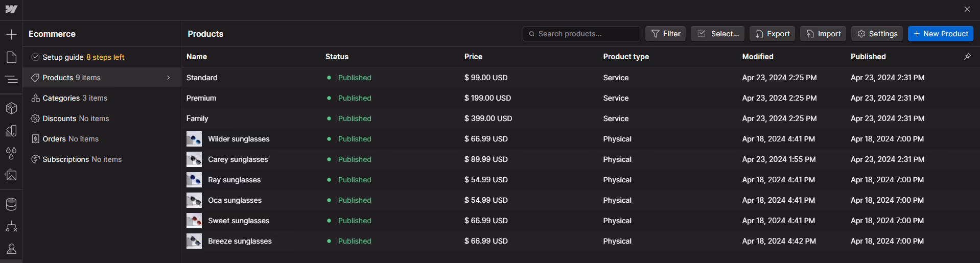Click the New Product button
This screenshot has height=263, width=980.
pos(940,34)
